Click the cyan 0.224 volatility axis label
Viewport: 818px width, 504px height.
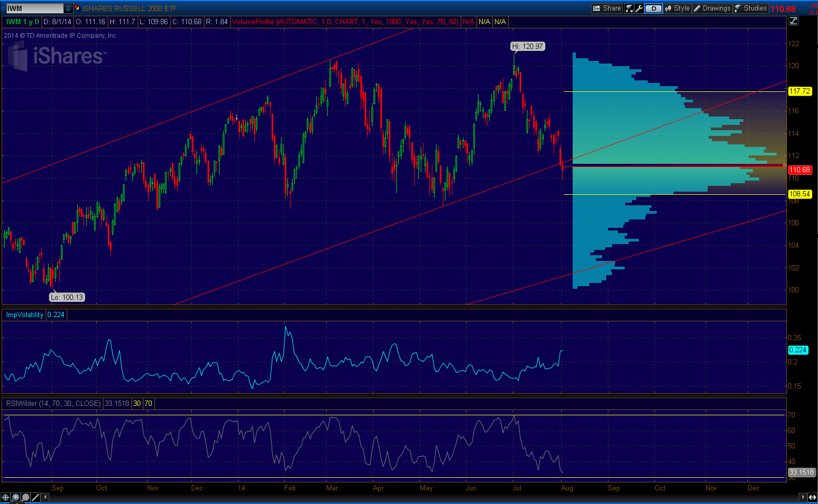[x=798, y=350]
